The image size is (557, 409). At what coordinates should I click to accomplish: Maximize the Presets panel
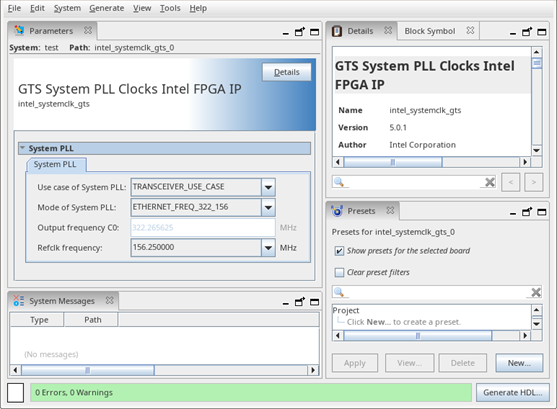pyautogui.click(x=541, y=212)
